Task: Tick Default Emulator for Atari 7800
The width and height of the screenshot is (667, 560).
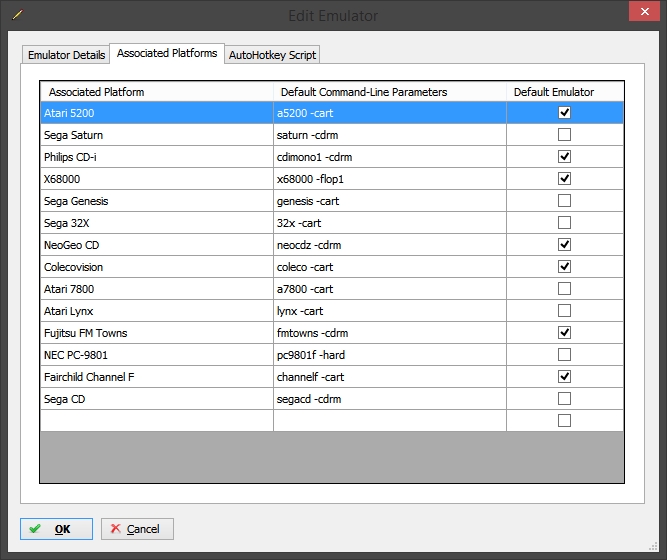Action: [564, 289]
